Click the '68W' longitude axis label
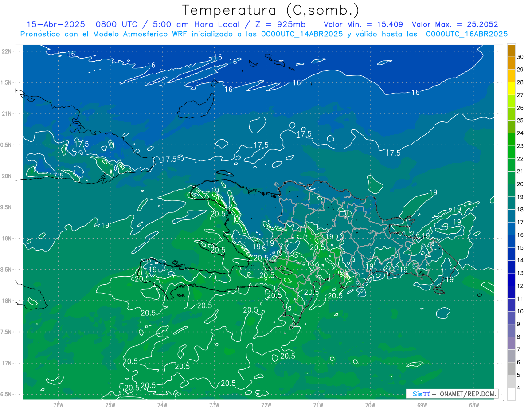This screenshot has width=532, height=411. click(474, 405)
